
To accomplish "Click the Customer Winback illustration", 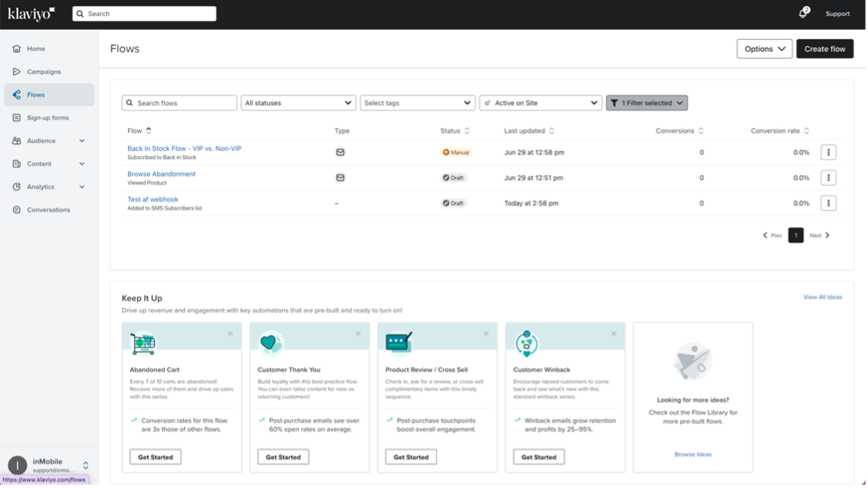I will point(527,343).
